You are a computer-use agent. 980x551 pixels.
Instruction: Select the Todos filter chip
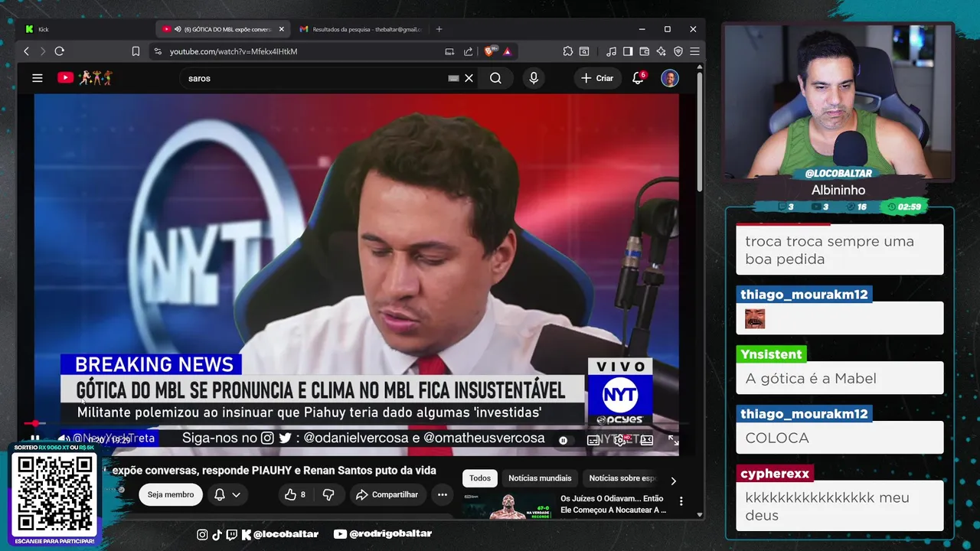pyautogui.click(x=480, y=478)
